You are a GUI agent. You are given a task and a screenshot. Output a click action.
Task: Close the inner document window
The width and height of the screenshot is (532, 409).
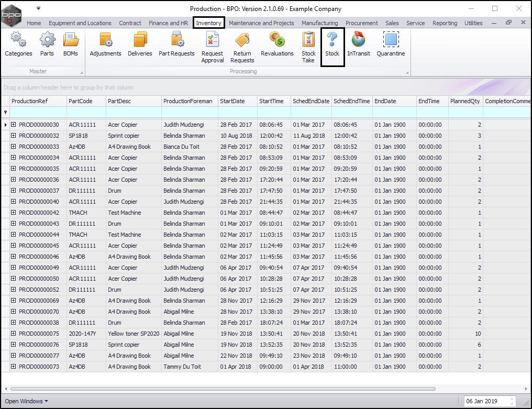click(x=523, y=23)
